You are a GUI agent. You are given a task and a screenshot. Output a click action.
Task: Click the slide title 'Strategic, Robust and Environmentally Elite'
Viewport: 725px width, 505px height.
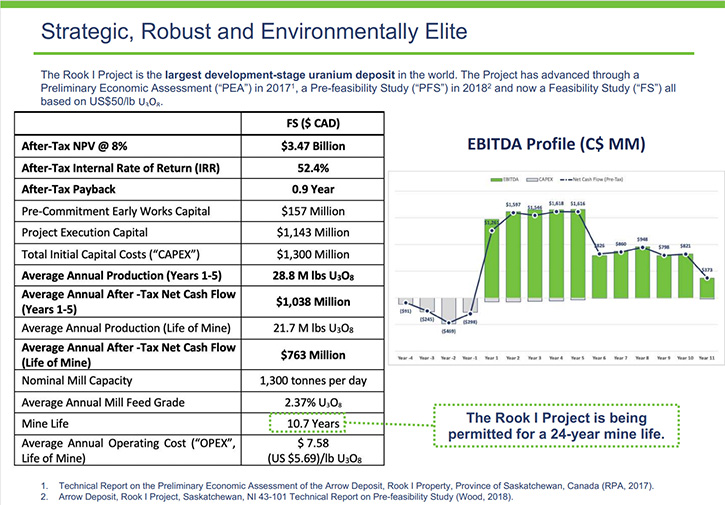pos(254,32)
